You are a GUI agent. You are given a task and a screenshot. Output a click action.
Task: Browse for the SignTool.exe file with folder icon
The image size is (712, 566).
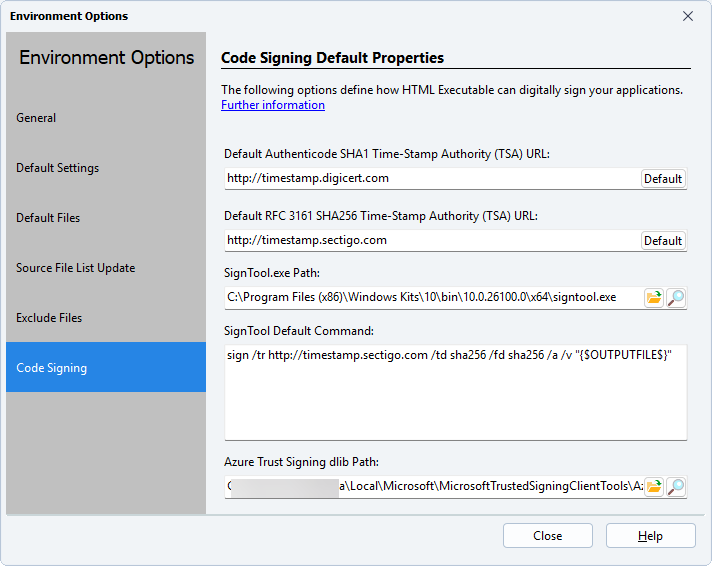click(x=654, y=297)
